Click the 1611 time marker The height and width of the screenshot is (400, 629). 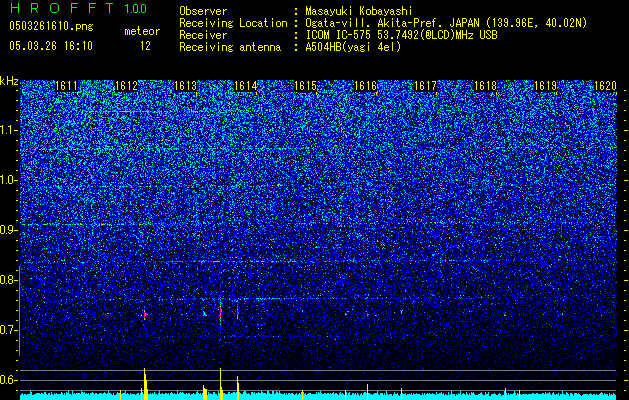click(66, 86)
